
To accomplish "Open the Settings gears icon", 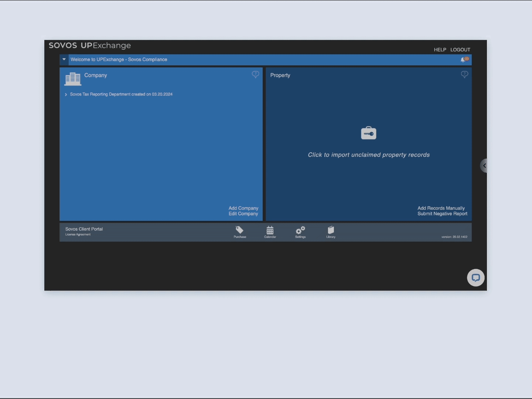I will (300, 230).
